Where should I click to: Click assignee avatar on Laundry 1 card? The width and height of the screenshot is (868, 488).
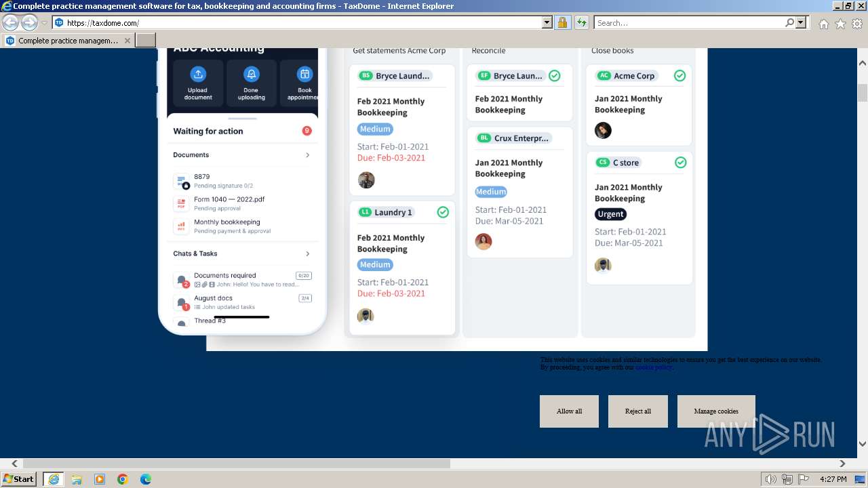tap(366, 316)
